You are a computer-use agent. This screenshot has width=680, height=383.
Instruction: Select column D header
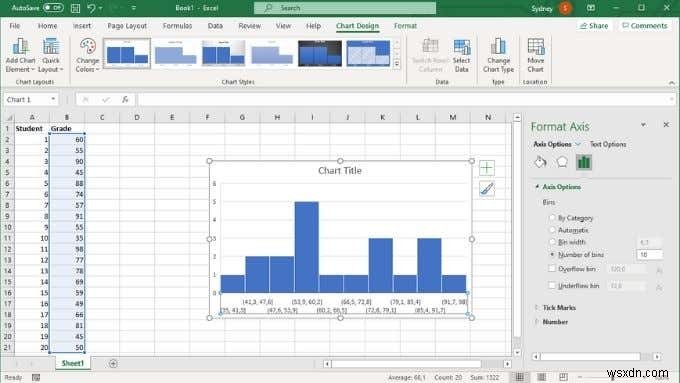[137, 117]
